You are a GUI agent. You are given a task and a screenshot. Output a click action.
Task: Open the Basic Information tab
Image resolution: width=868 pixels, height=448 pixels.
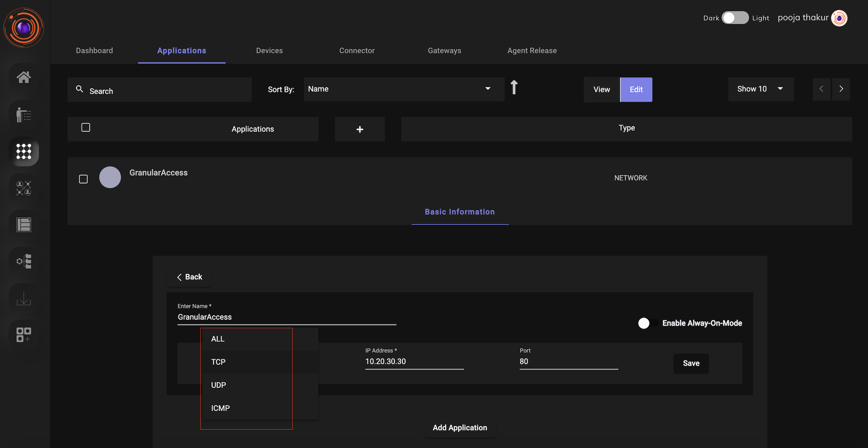point(460,212)
